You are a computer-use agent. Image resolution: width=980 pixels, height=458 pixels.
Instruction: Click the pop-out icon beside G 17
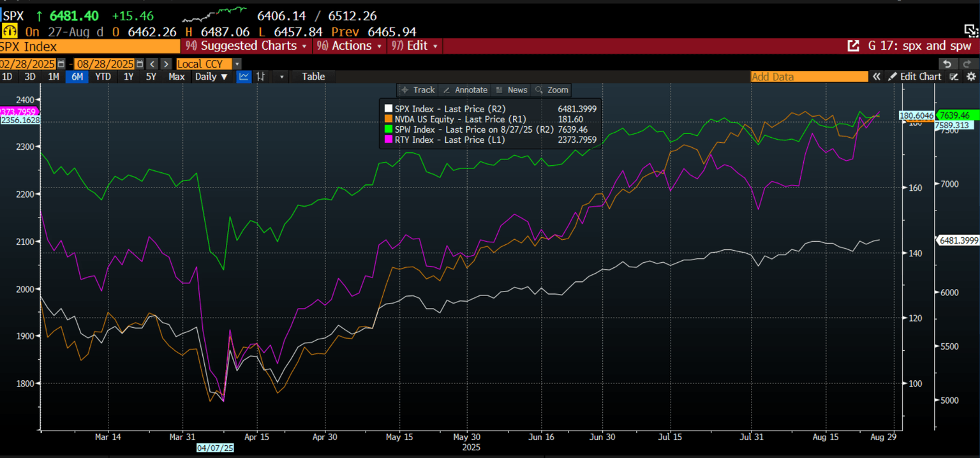pos(852,46)
